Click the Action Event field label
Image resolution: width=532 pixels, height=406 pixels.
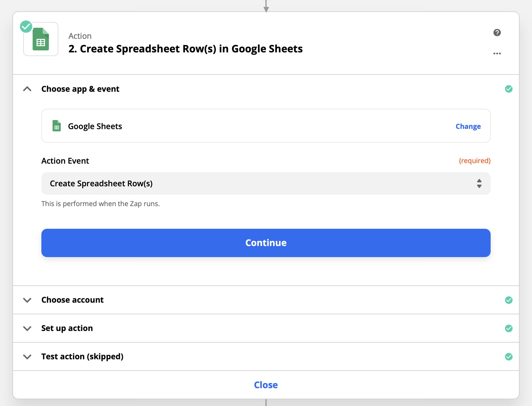(x=65, y=161)
